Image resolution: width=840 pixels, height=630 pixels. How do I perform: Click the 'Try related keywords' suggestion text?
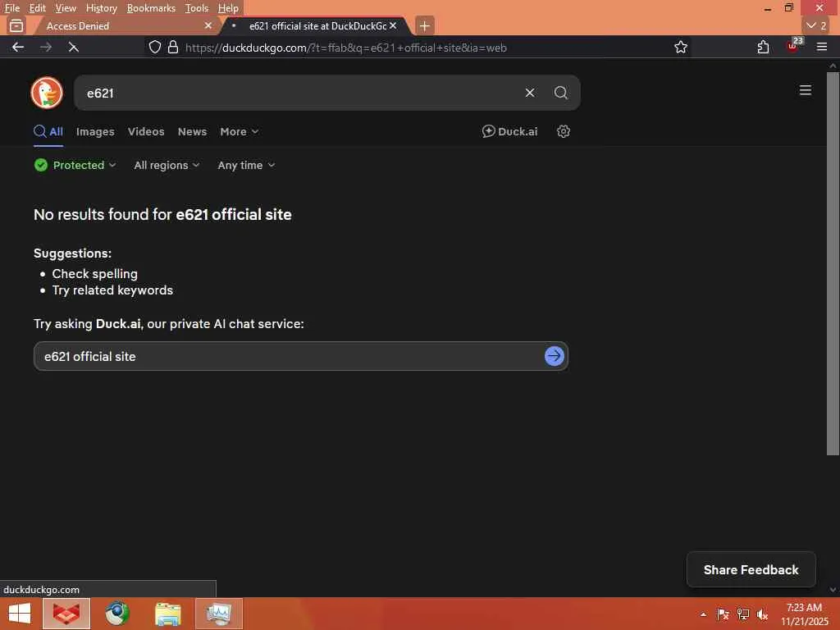[112, 290]
